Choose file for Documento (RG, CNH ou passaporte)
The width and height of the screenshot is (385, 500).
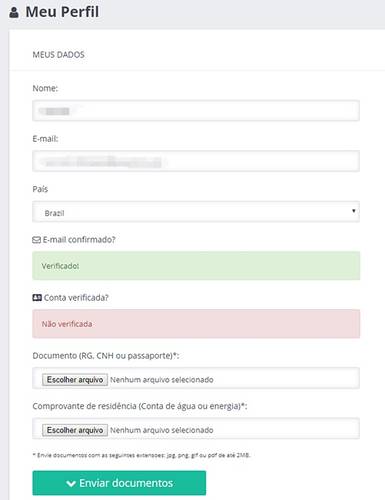click(75, 380)
